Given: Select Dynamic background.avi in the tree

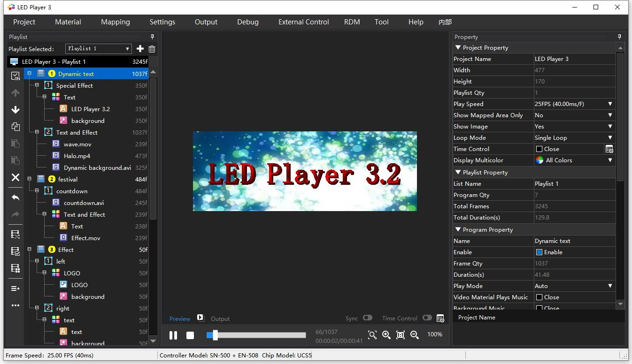Looking at the screenshot, I should click(x=97, y=167).
